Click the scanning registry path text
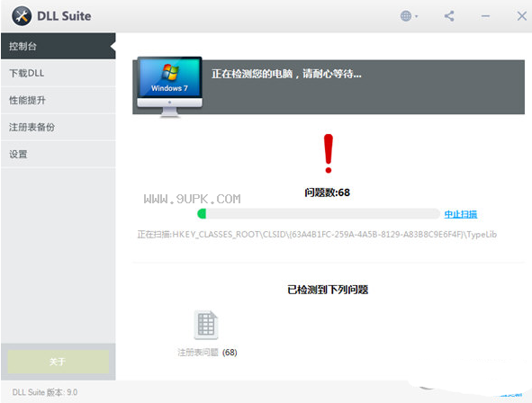This screenshot has height=403, width=532. [317, 234]
